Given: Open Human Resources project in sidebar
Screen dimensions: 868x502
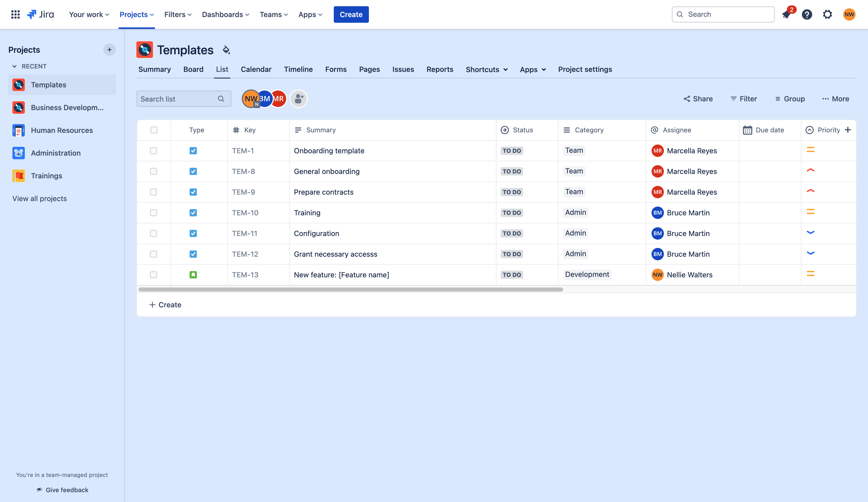Looking at the screenshot, I should [62, 130].
